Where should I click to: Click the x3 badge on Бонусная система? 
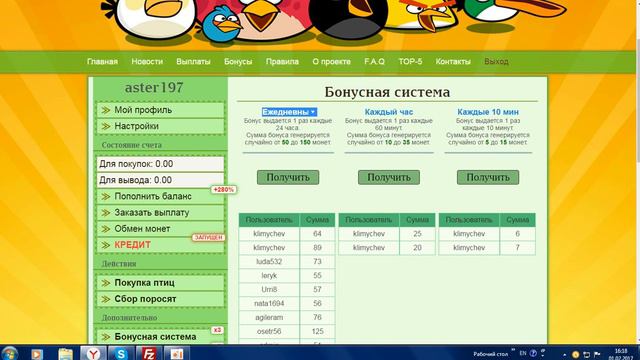[217, 330]
